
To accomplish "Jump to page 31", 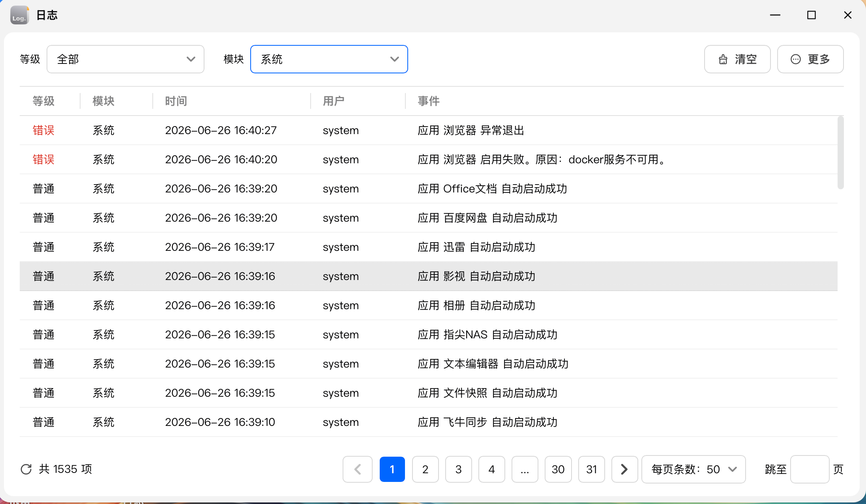I will (x=592, y=469).
